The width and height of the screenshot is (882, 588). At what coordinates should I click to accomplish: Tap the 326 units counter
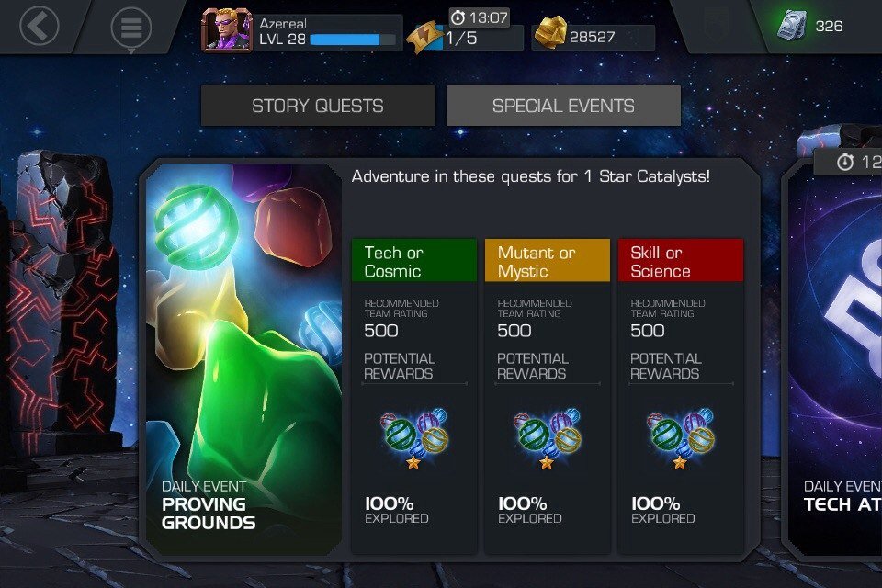click(829, 26)
